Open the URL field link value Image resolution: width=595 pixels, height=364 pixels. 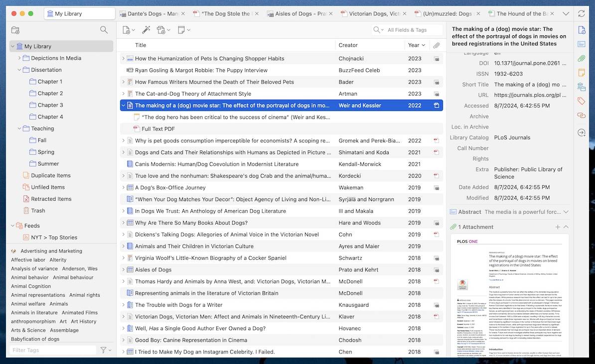(530, 95)
